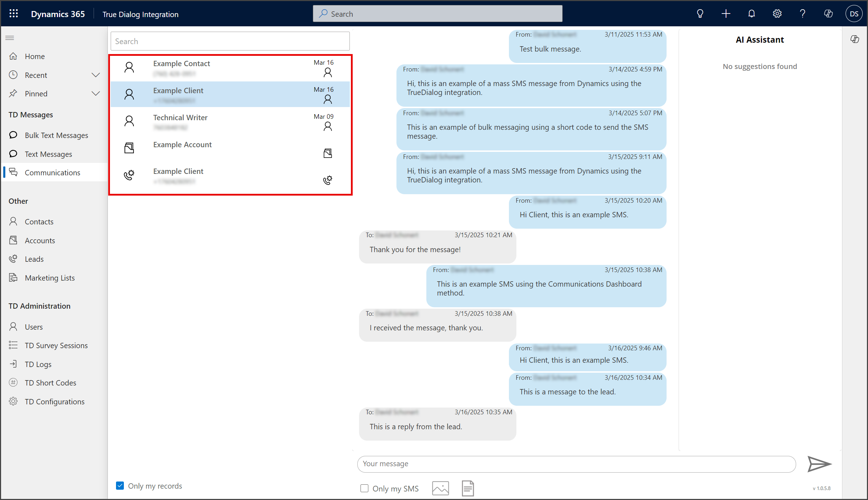The width and height of the screenshot is (868, 500).
Task: Click 'This is a reply from the lead.' bubble
Action: [x=437, y=424]
